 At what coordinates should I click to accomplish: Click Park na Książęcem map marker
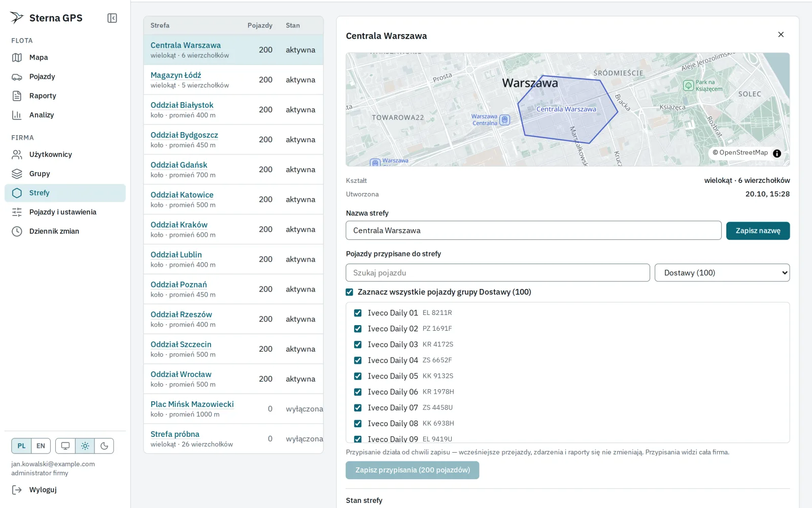click(x=688, y=85)
